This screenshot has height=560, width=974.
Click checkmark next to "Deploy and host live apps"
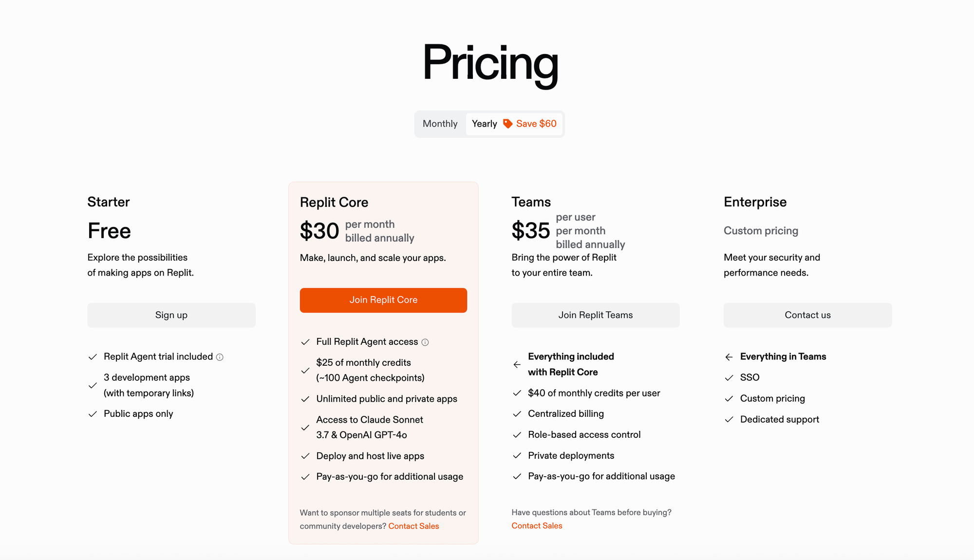(x=306, y=456)
